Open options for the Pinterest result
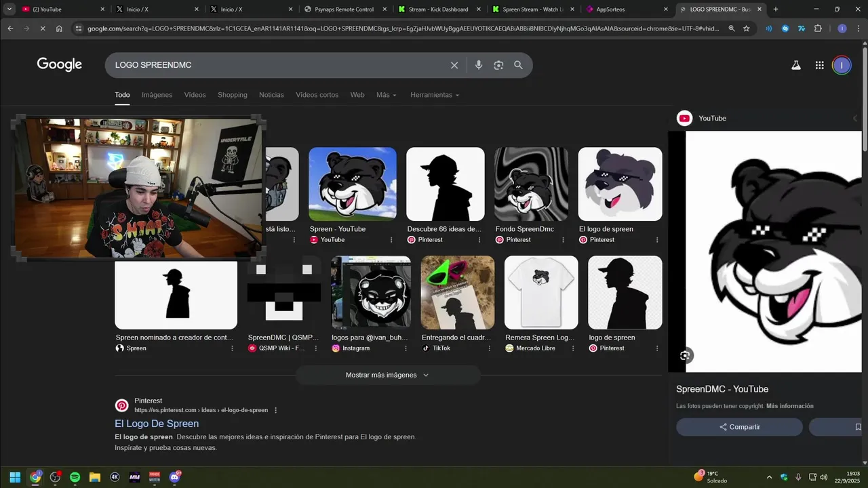The height and width of the screenshot is (488, 868). (275, 410)
